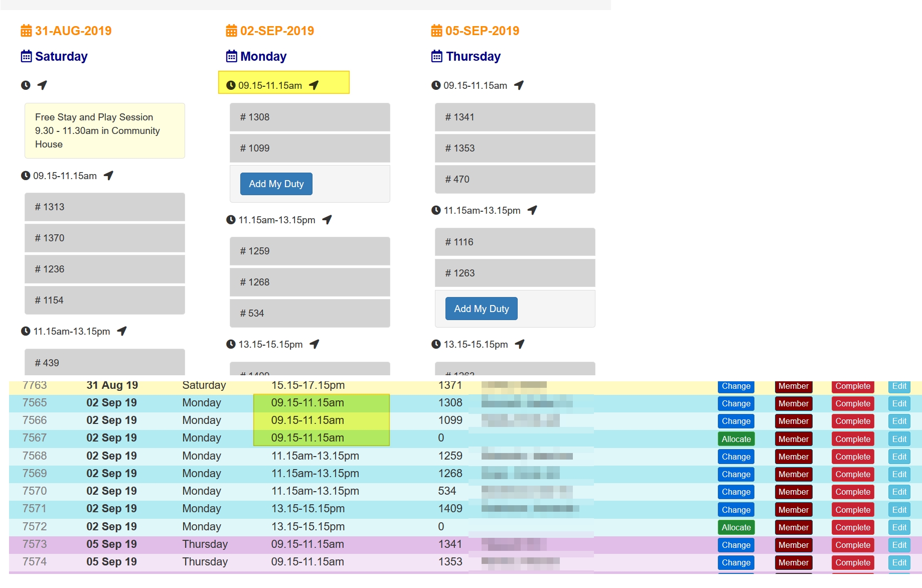
Task: Select duty slot # 1308 on Monday
Action: pos(310,117)
